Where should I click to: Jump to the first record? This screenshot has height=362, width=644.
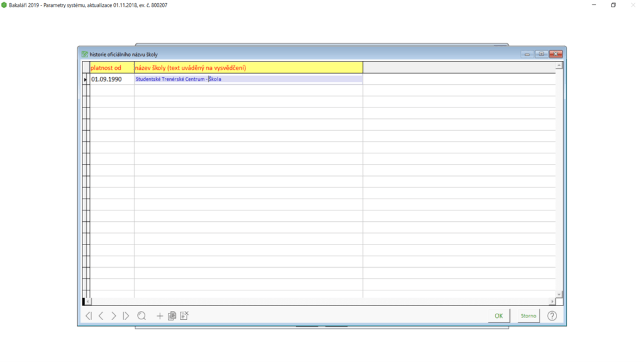89,316
